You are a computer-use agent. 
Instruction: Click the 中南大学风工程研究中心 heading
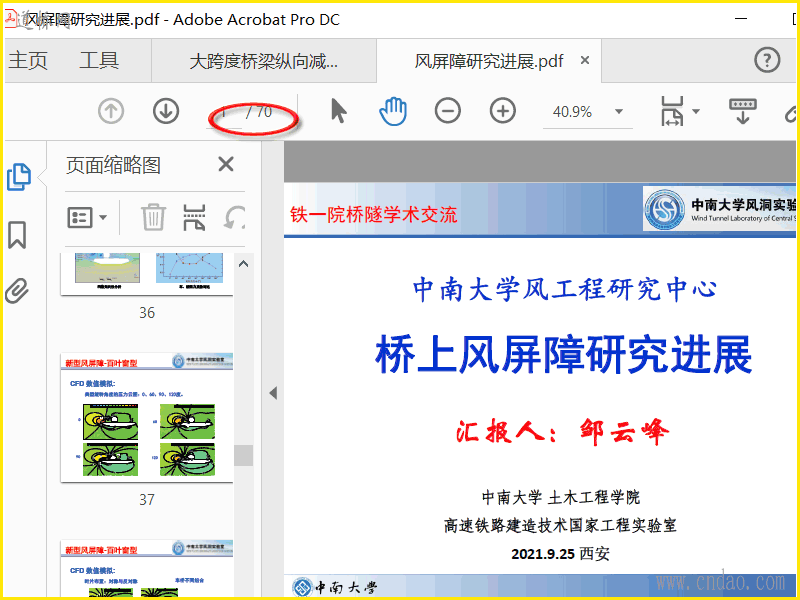[x=565, y=289]
